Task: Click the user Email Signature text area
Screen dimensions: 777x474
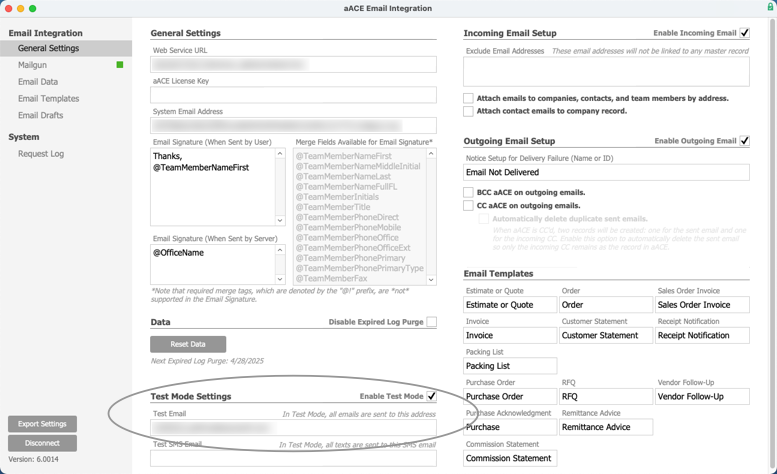Action: coord(213,187)
